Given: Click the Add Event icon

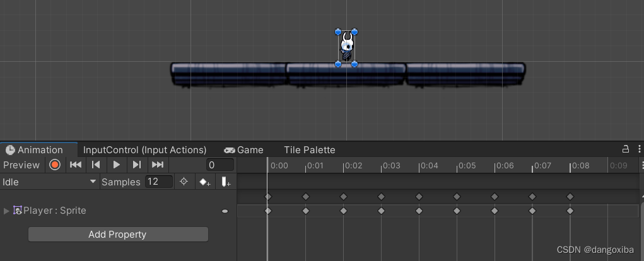Looking at the screenshot, I should (225, 182).
